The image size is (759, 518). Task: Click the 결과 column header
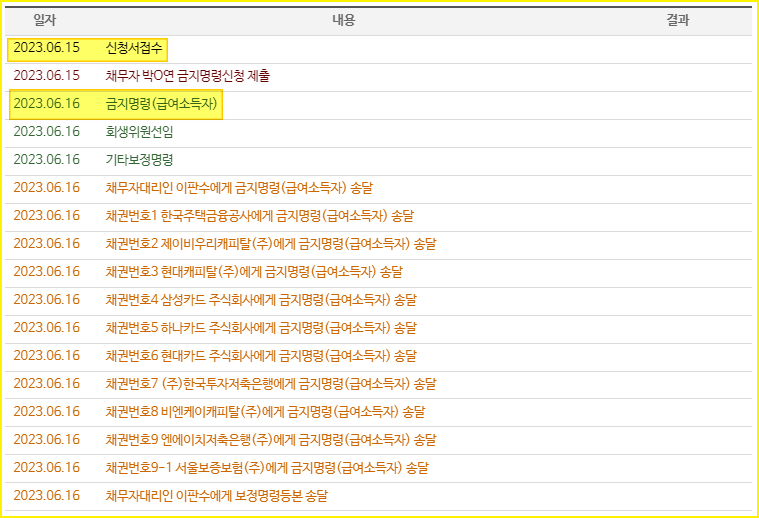tap(678, 20)
